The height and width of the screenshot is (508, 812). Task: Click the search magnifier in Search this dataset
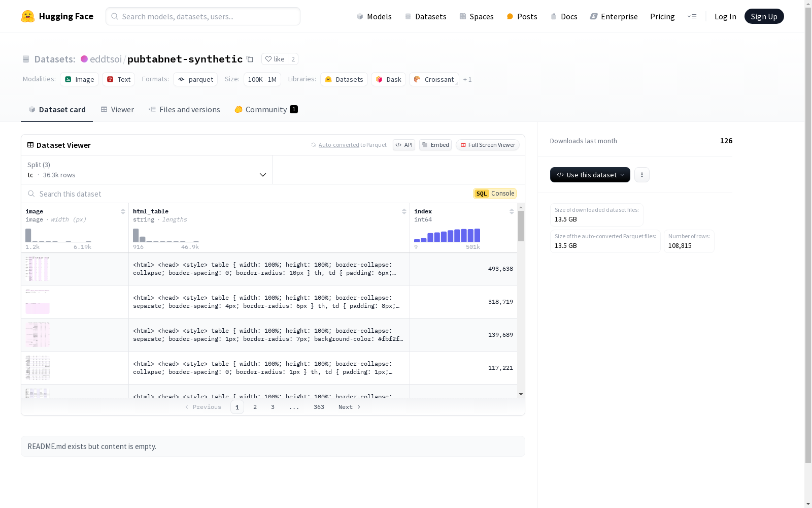click(x=31, y=194)
